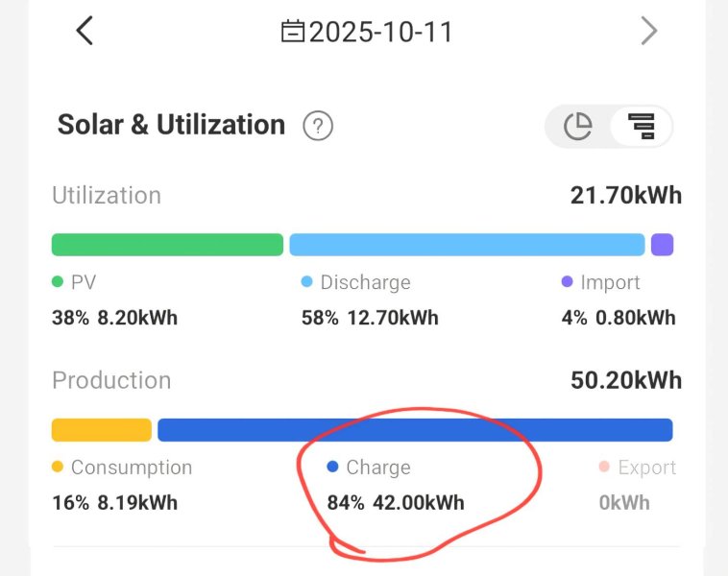728x576 pixels.
Task: Click the light blue Discharge bar segment
Action: [x=467, y=245]
